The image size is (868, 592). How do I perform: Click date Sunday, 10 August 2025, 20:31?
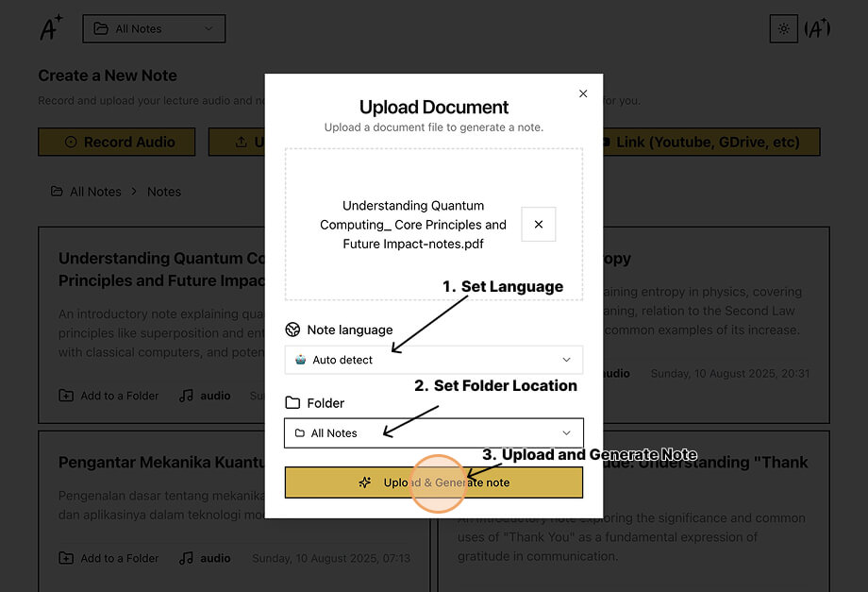729,373
